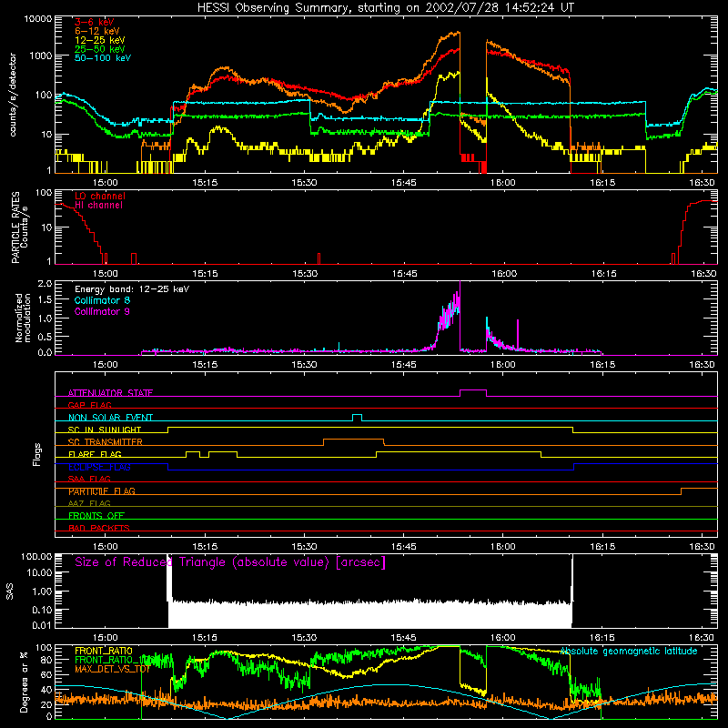Select the 25-50 keV legend label
The width and height of the screenshot is (728, 728).
[x=100, y=49]
